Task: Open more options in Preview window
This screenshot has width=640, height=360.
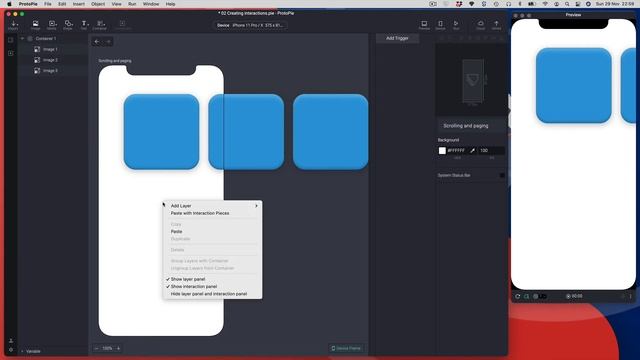Action: click(x=630, y=296)
